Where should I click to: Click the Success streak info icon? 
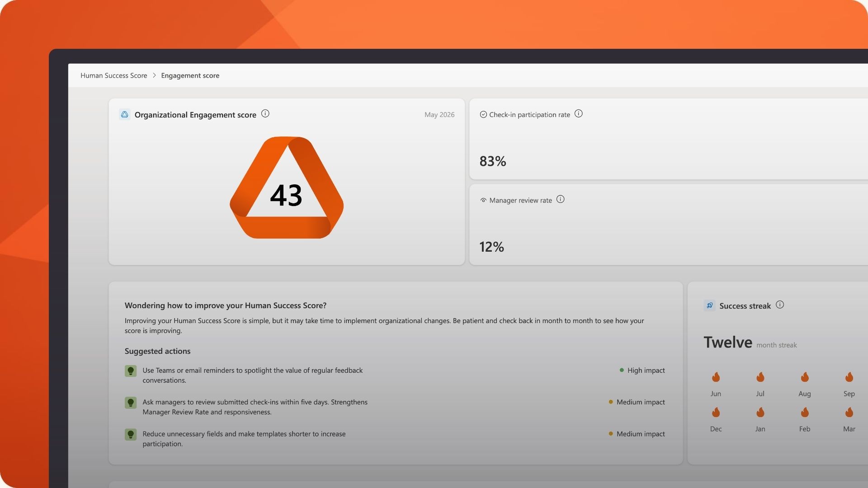click(x=780, y=305)
